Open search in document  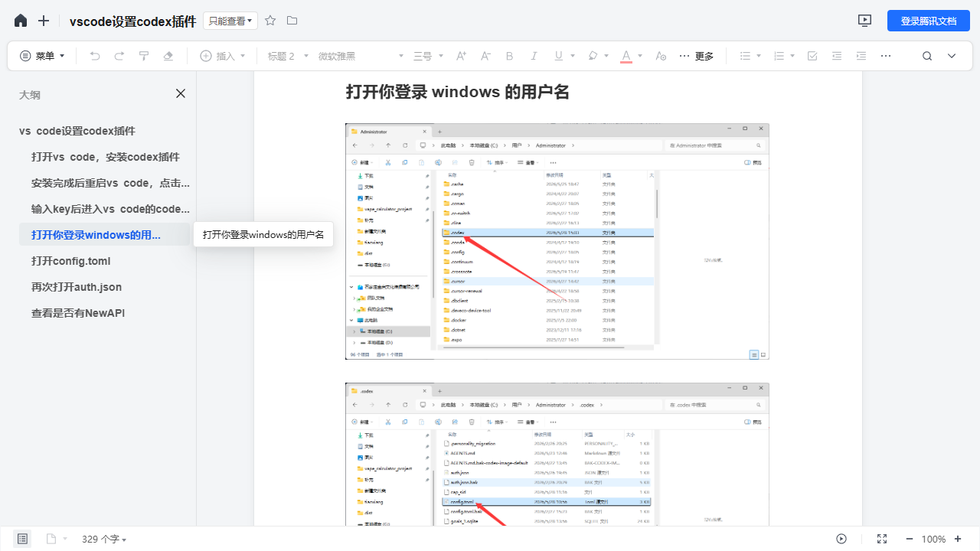tap(927, 56)
